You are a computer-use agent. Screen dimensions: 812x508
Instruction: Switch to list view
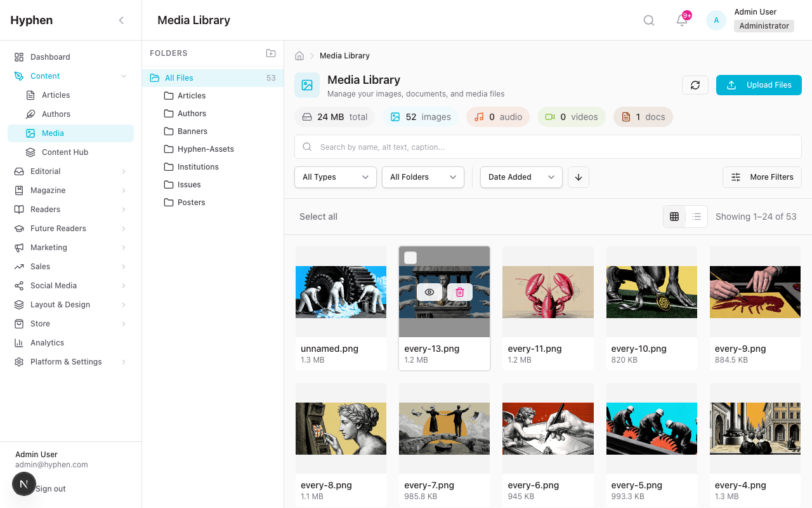point(697,217)
